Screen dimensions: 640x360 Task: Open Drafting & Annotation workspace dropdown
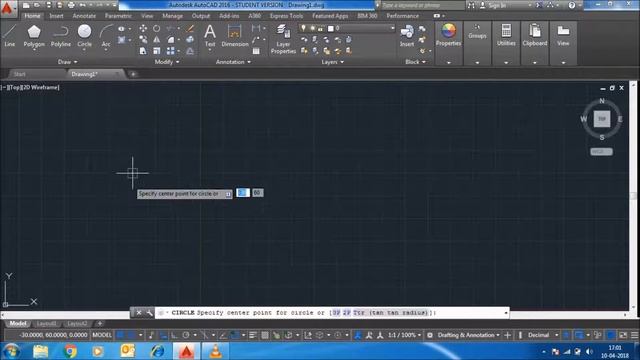[469, 335]
